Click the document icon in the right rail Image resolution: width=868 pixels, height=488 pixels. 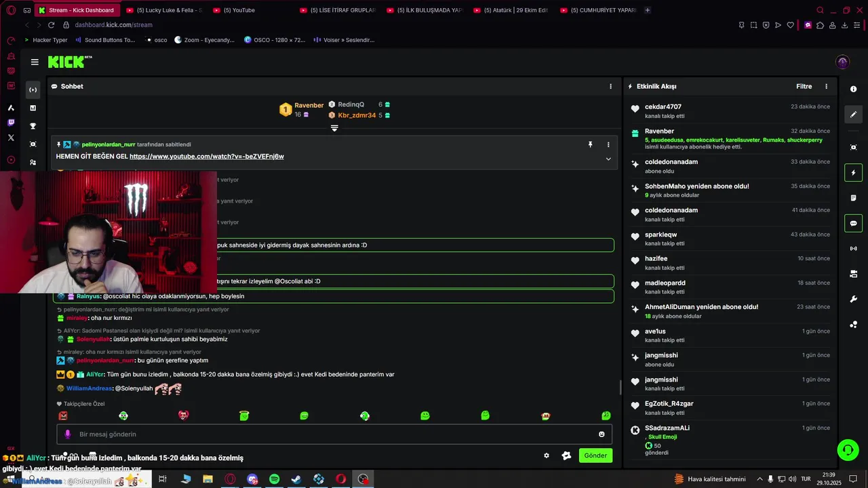(853, 198)
